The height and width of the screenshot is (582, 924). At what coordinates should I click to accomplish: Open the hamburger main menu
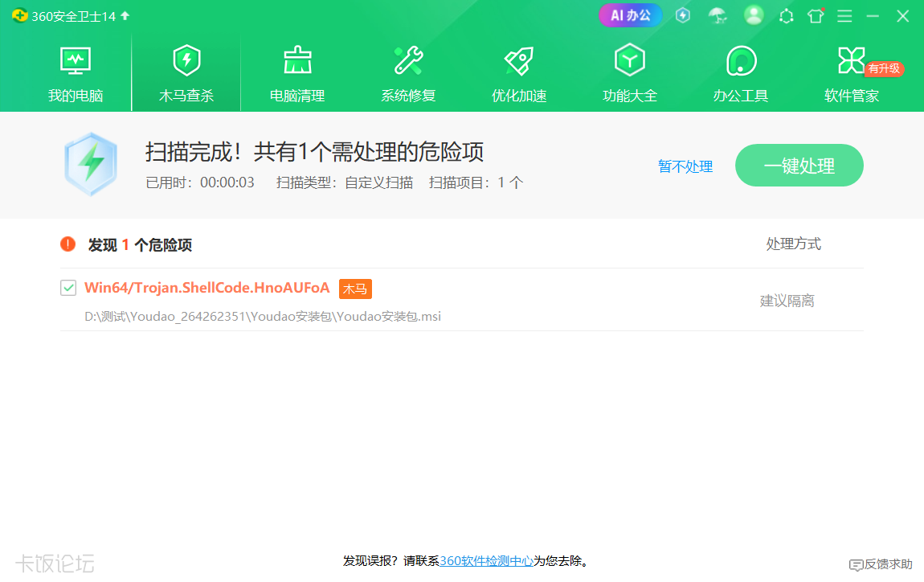click(844, 16)
